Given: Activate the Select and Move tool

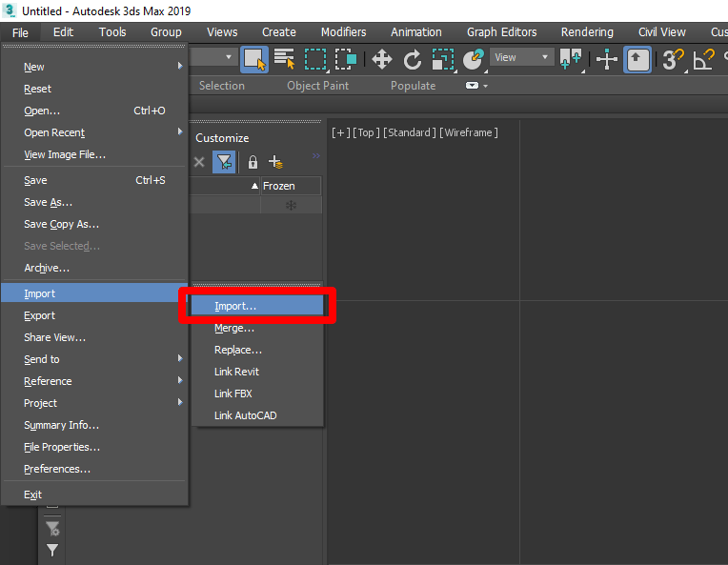Looking at the screenshot, I should [x=382, y=59].
